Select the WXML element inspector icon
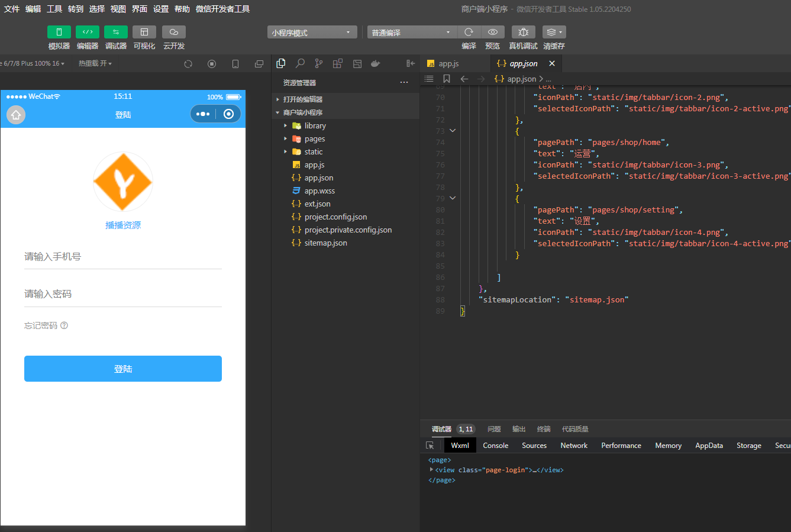 430,446
